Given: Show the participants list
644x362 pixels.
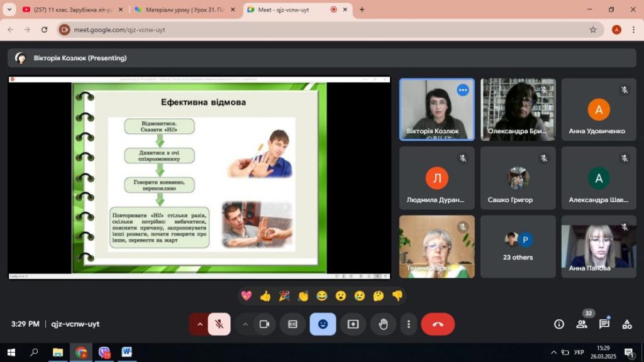Looking at the screenshot, I should click(582, 324).
